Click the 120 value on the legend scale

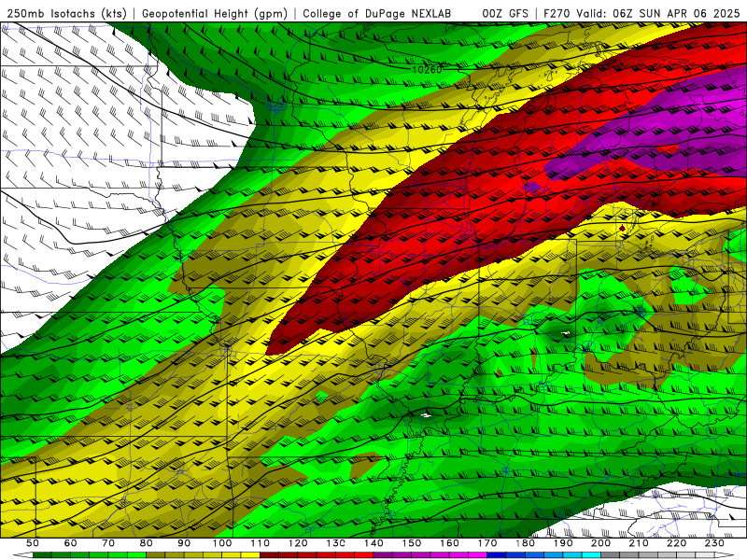298,543
